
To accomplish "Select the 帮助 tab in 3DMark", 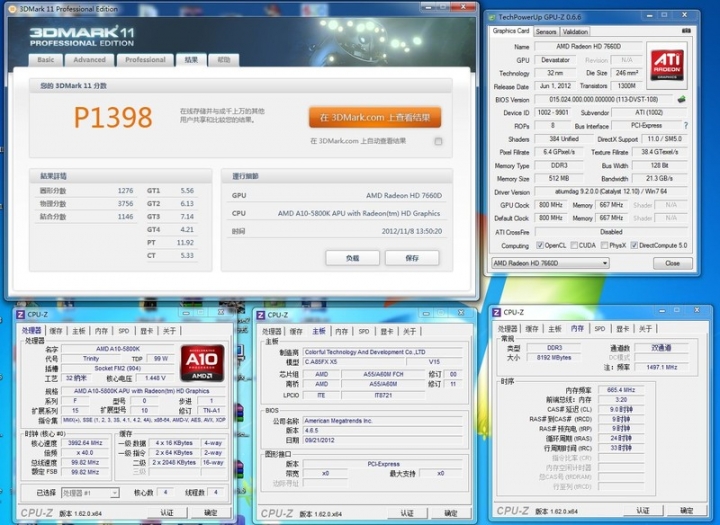I will (x=224, y=60).
